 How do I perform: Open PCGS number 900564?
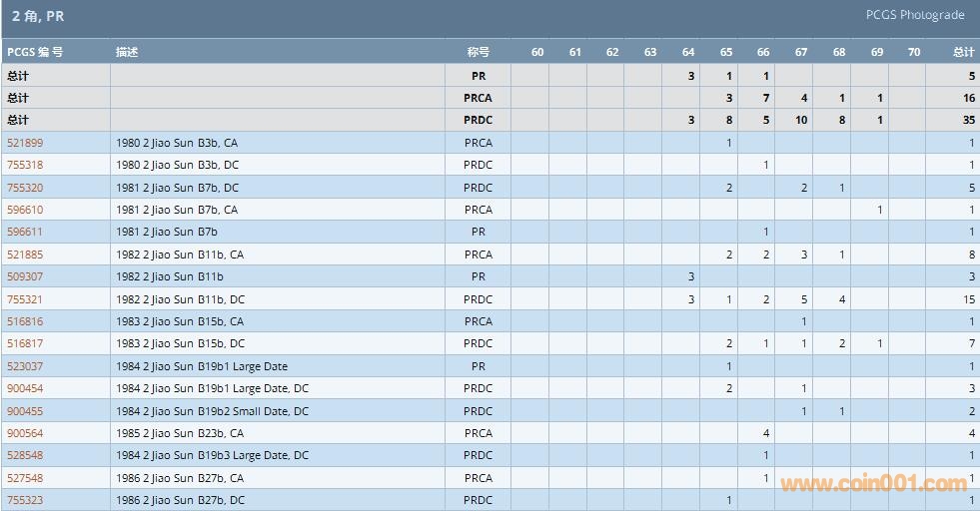(x=25, y=433)
